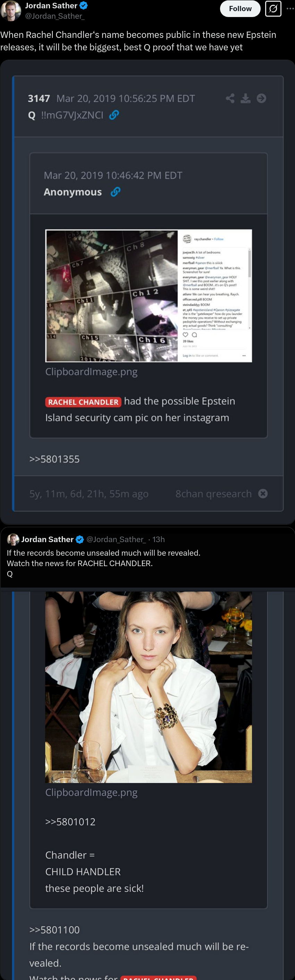Viewport: 295px width, 980px height.
Task: Open the Grok slash icon beside Follow
Action: (x=273, y=9)
